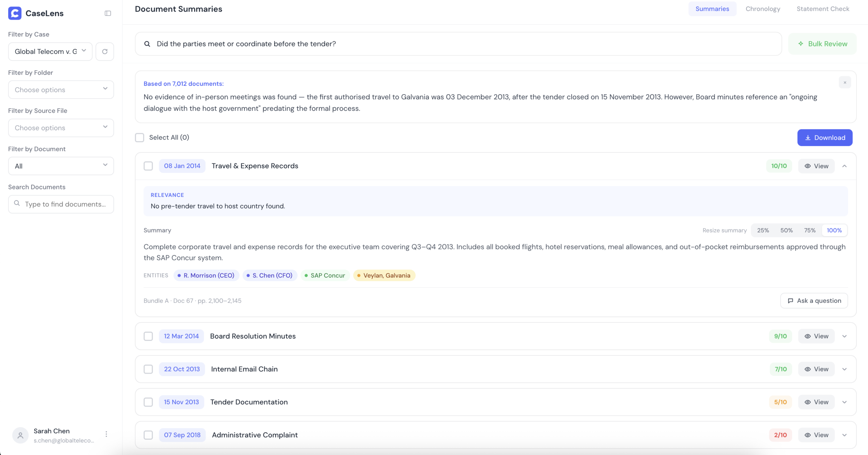
Task: Select the Administrative Complaint checkbox
Action: (x=148, y=435)
